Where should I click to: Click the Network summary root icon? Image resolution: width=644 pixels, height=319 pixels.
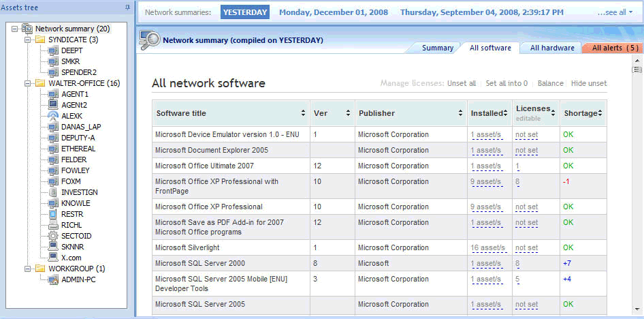click(x=27, y=29)
